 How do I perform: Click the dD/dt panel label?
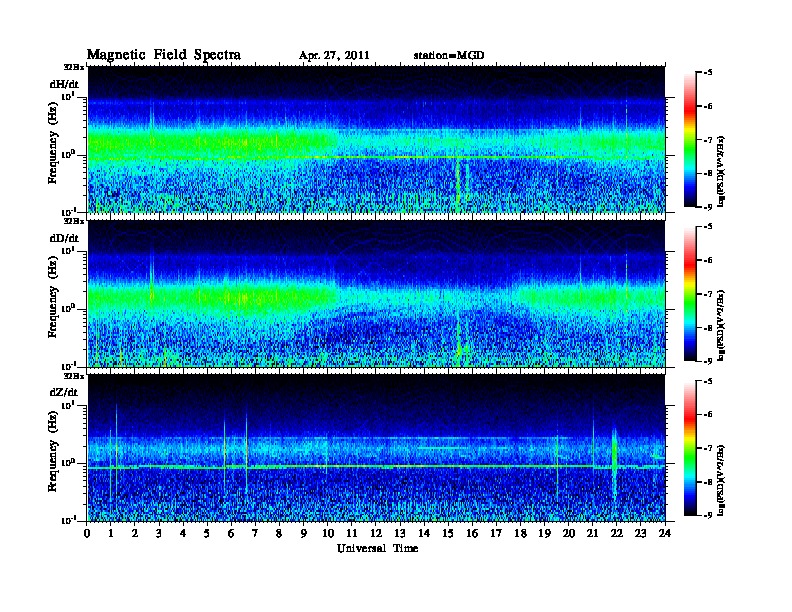[64, 238]
